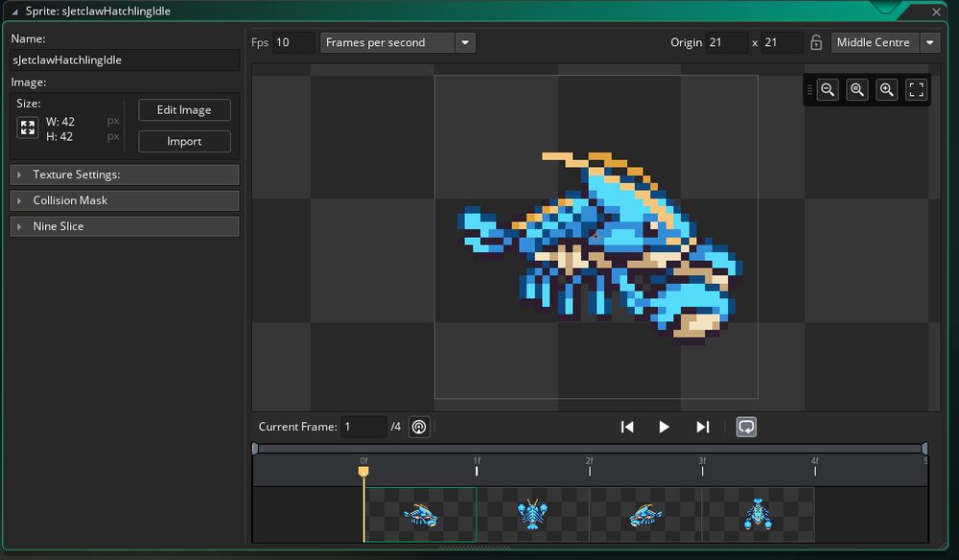The image size is (959, 560).
Task: Click the timeline zoom bar's left handle
Action: click(255, 449)
